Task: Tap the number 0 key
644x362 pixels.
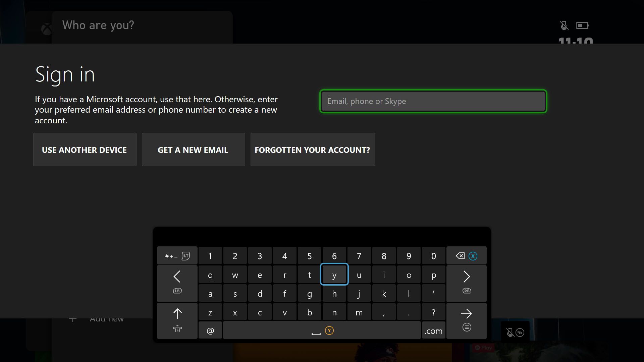Action: [x=434, y=256]
